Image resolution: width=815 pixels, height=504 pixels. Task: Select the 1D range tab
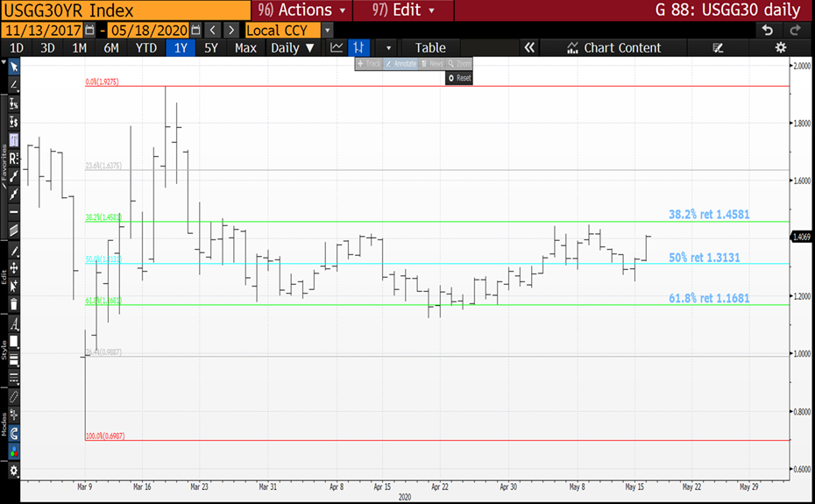click(x=17, y=48)
